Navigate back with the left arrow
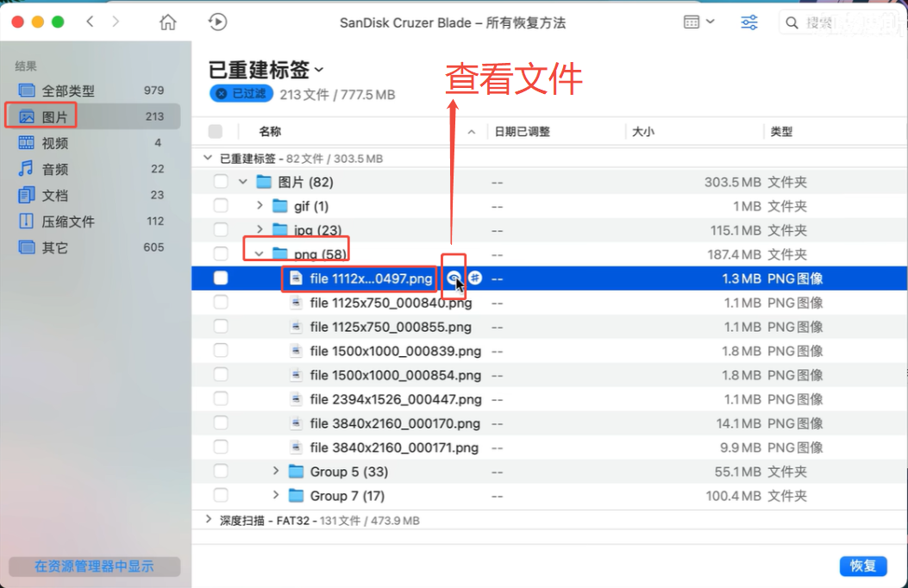This screenshot has width=908, height=588. 91,22
